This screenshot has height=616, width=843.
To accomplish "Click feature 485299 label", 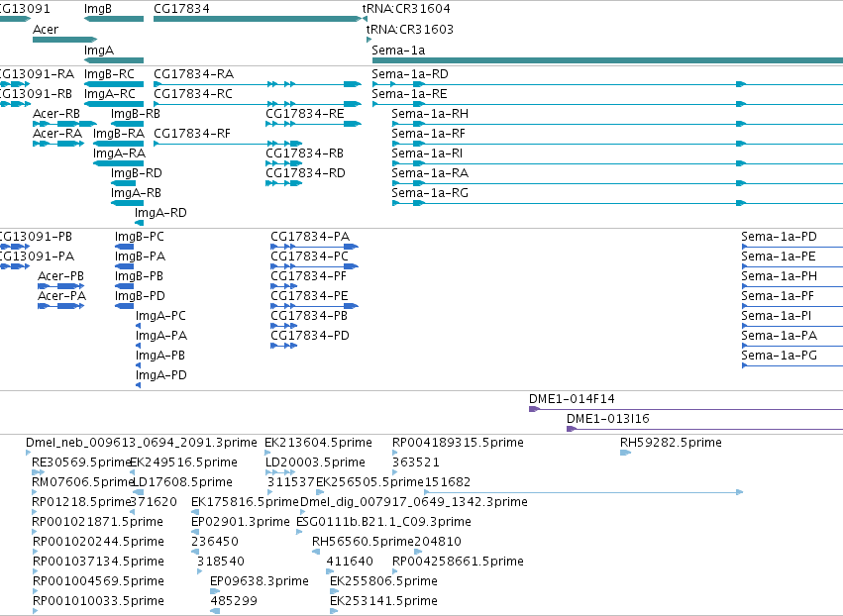I will (x=234, y=601).
